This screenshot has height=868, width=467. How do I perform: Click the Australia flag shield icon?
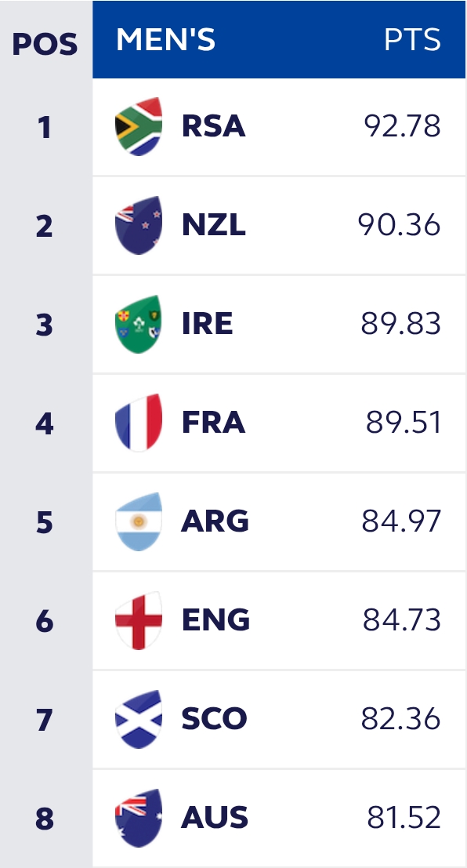point(139,818)
